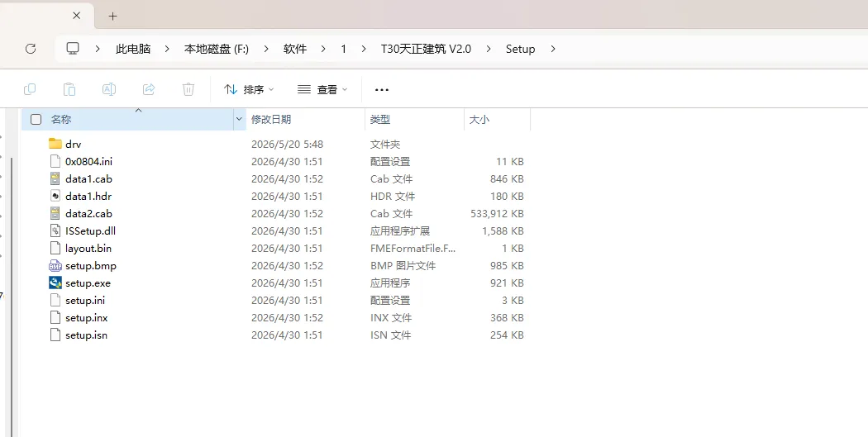Click the BMP 图片文件 type cell
Screen dimensions: 868x437
click(403, 266)
